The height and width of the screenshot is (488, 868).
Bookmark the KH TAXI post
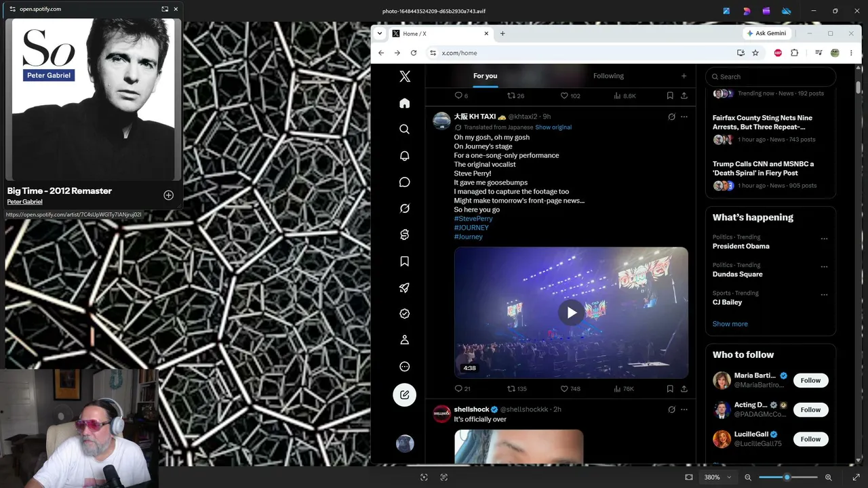click(670, 389)
